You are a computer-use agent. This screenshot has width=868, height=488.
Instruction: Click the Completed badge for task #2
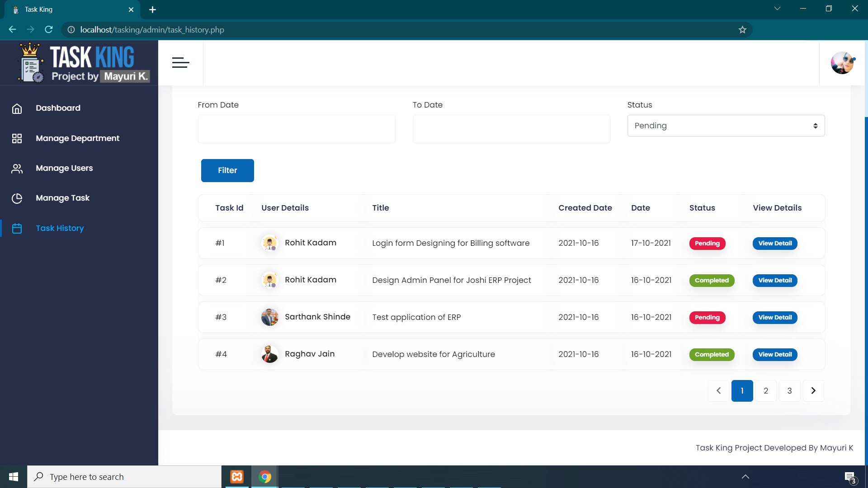(x=712, y=280)
